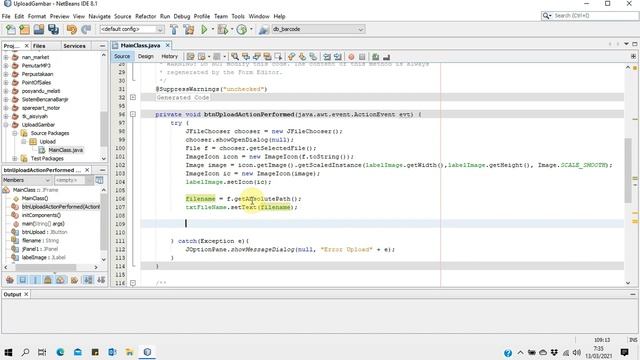Click the Profile Project clock icon
The height and width of the screenshot is (360, 640).
pos(242,29)
